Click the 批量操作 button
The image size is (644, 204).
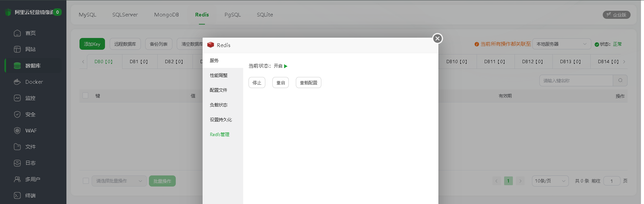click(162, 181)
